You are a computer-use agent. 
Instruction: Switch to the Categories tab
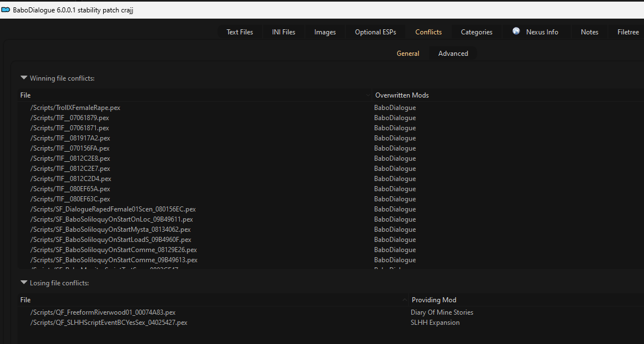point(477,32)
